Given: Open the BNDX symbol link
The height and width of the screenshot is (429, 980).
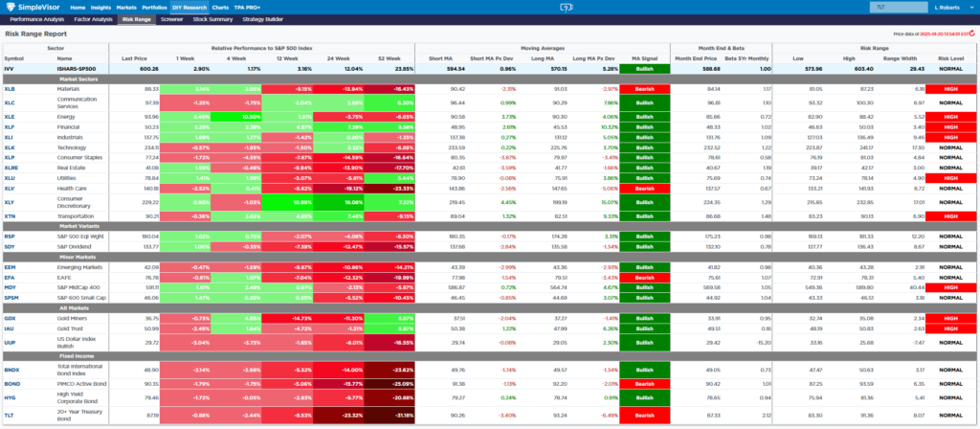Looking at the screenshot, I should click(11, 370).
